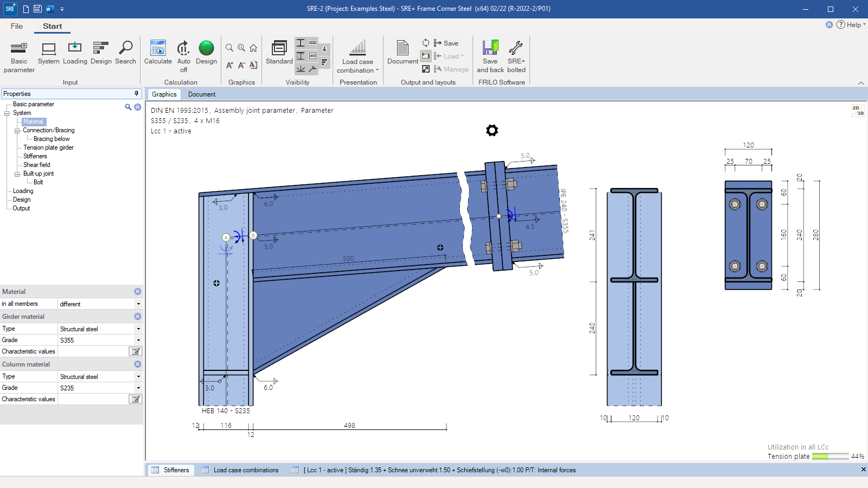Decrease graphic text size with A-
Image resolution: width=868 pixels, height=488 pixels.
241,65
